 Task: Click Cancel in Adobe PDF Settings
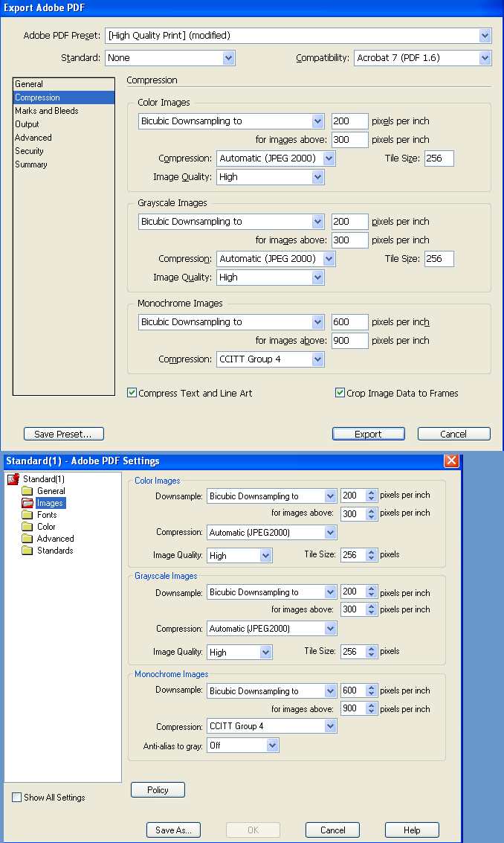pyautogui.click(x=332, y=830)
